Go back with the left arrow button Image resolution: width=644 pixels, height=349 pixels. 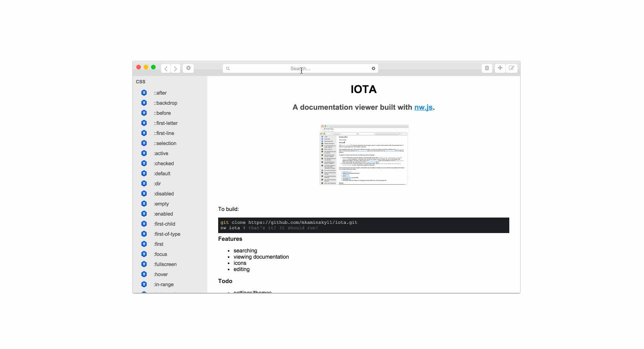tap(166, 69)
